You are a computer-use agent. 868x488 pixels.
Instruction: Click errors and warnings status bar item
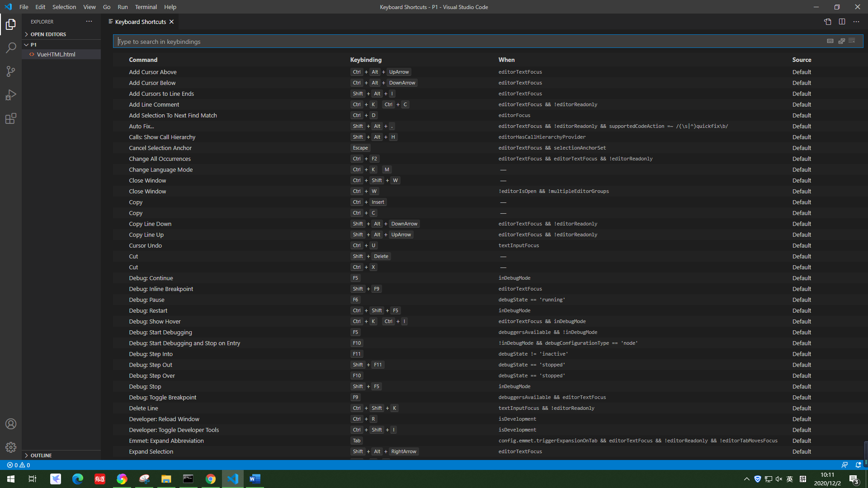click(x=19, y=465)
